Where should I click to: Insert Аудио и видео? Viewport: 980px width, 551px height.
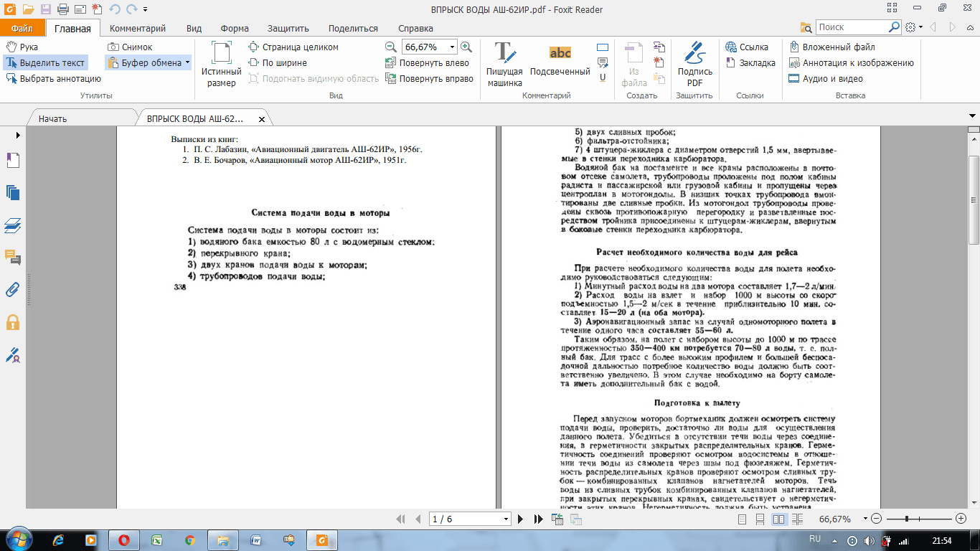tap(826, 78)
